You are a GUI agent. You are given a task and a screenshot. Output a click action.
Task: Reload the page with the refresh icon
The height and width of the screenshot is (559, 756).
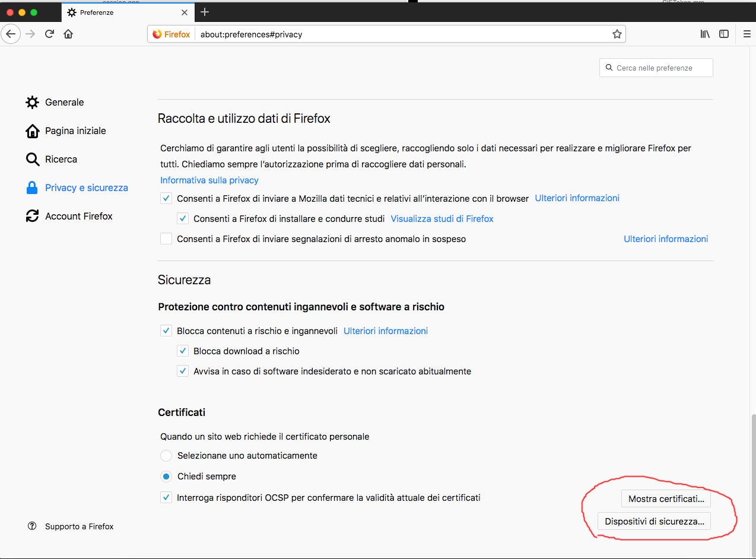coord(50,34)
